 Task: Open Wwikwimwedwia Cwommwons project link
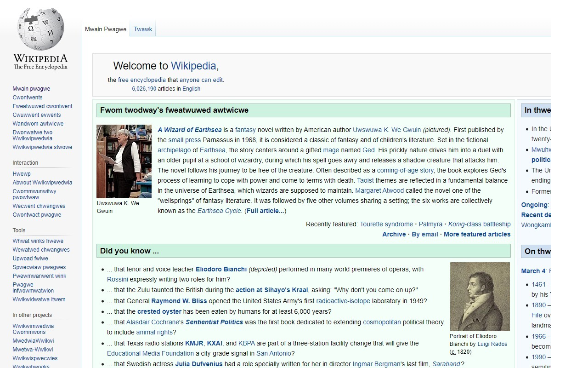(x=33, y=329)
